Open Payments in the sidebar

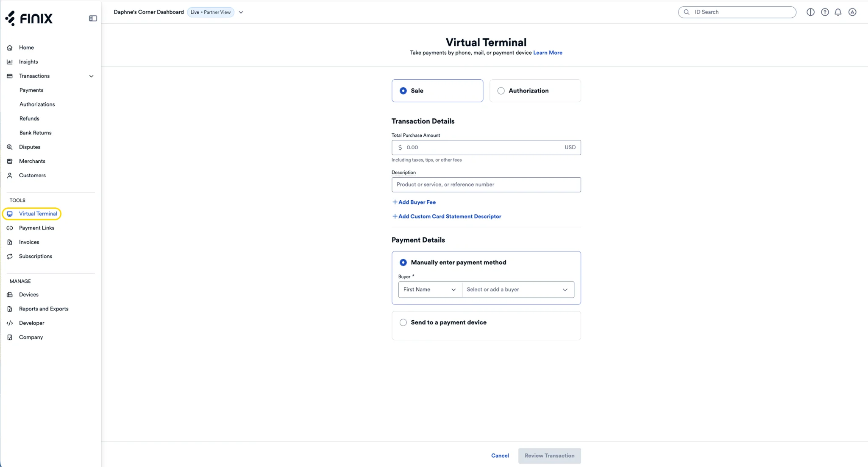(x=31, y=90)
